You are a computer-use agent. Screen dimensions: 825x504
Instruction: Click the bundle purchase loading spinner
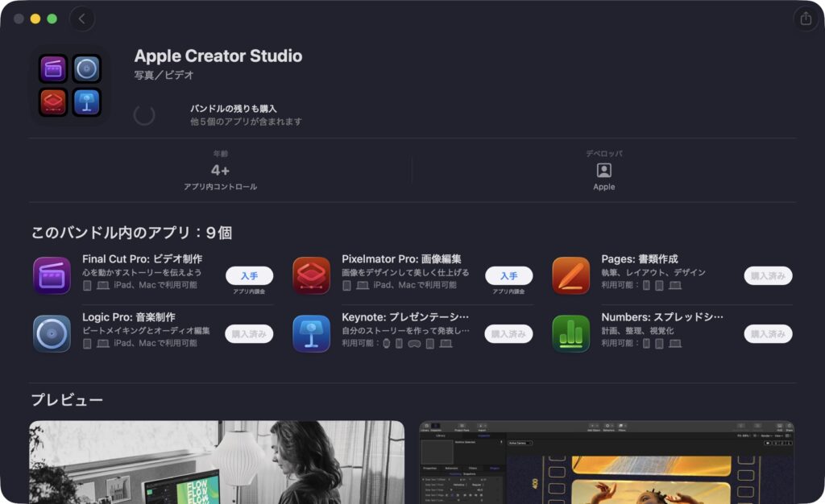pyautogui.click(x=144, y=115)
